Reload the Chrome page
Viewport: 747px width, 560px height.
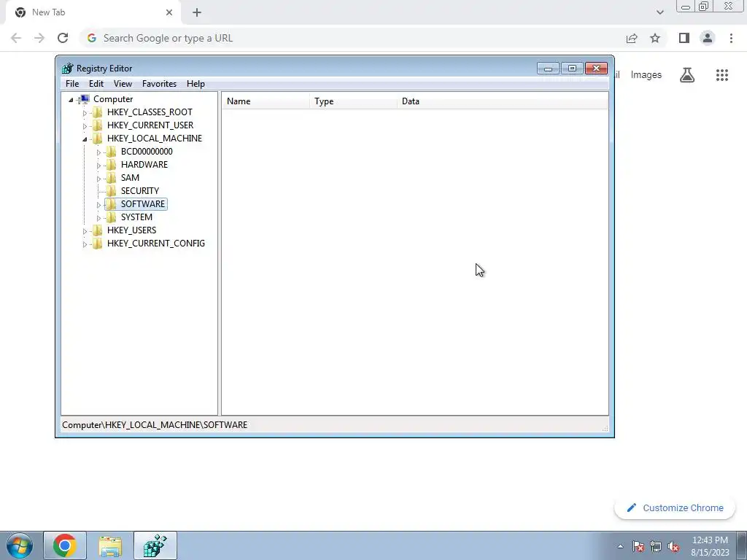[x=63, y=38]
